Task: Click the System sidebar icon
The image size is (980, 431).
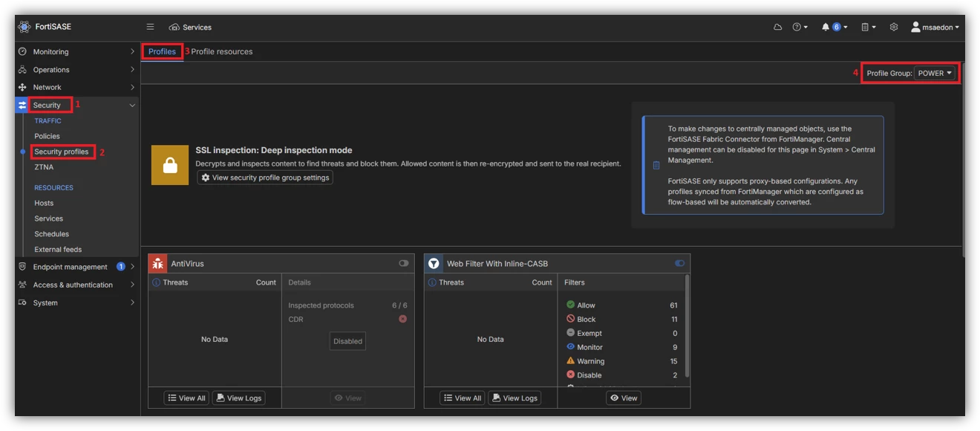Action: coord(22,302)
